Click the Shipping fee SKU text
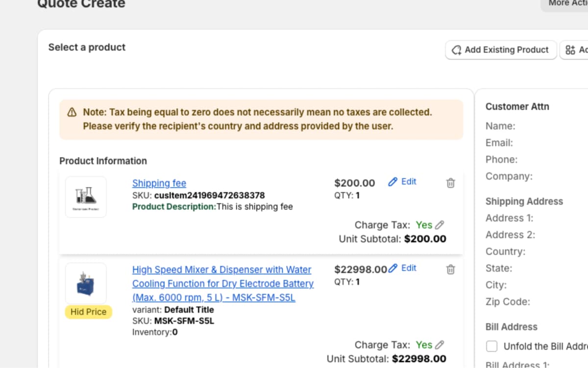 pyautogui.click(x=198, y=195)
